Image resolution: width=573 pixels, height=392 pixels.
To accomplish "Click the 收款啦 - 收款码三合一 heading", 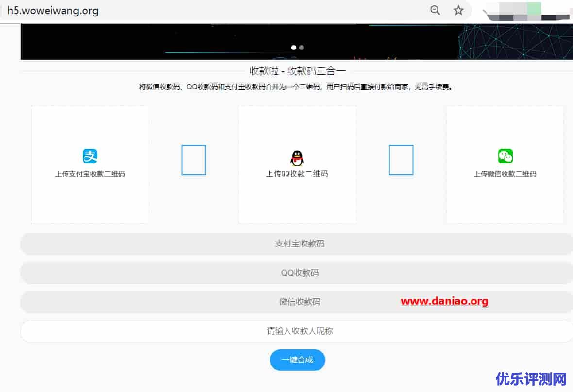I will tap(298, 71).
